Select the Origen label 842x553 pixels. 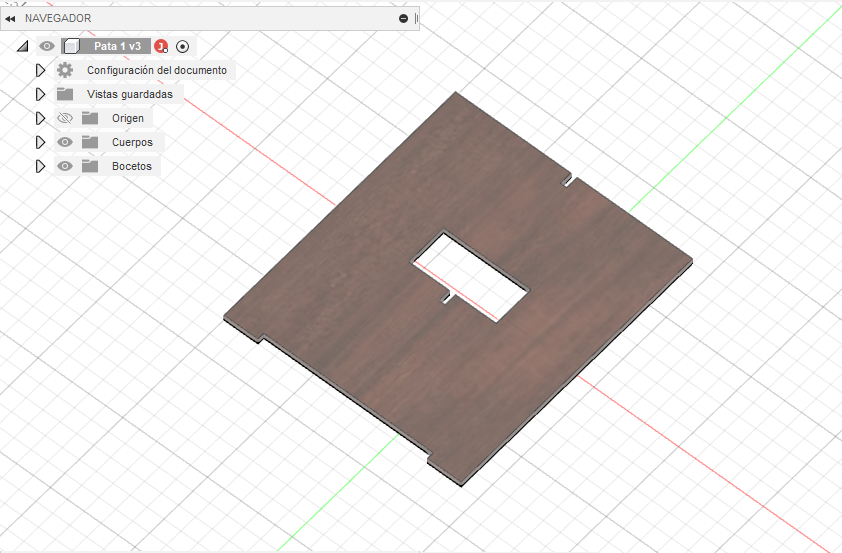tap(128, 118)
